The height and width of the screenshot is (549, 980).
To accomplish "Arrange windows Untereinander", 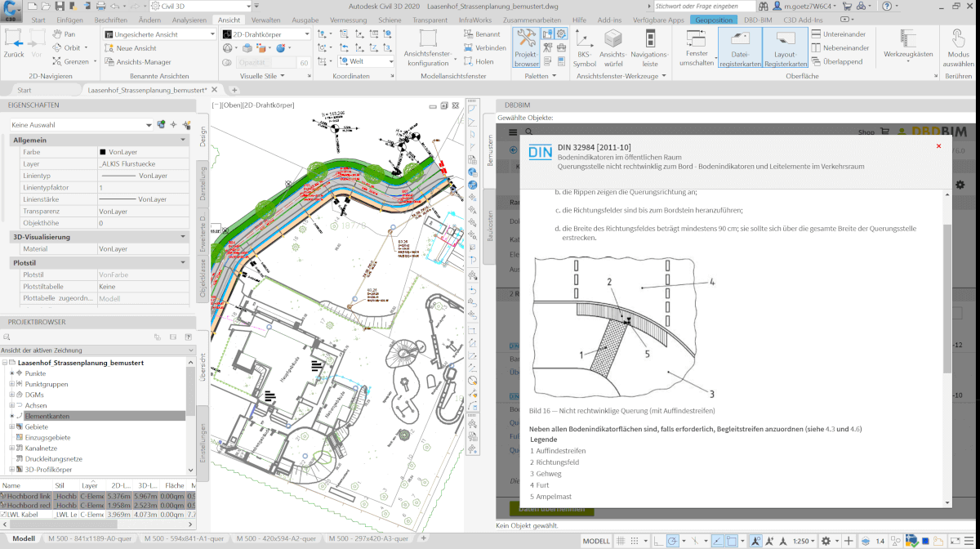I will point(839,34).
